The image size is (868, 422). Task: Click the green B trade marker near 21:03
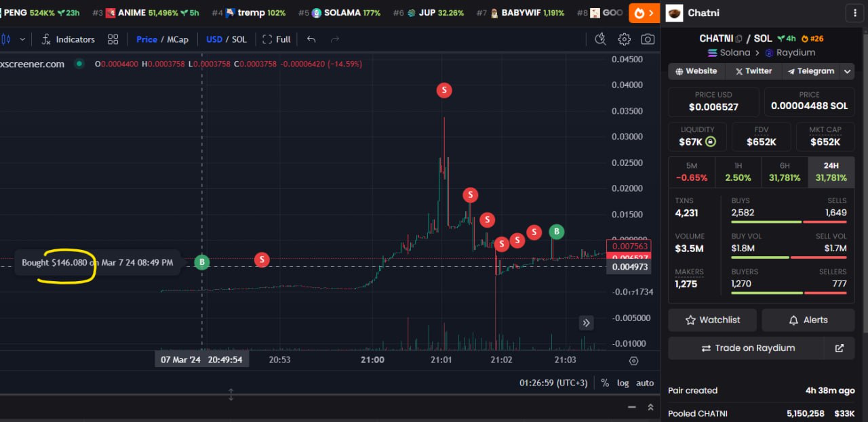tap(557, 232)
